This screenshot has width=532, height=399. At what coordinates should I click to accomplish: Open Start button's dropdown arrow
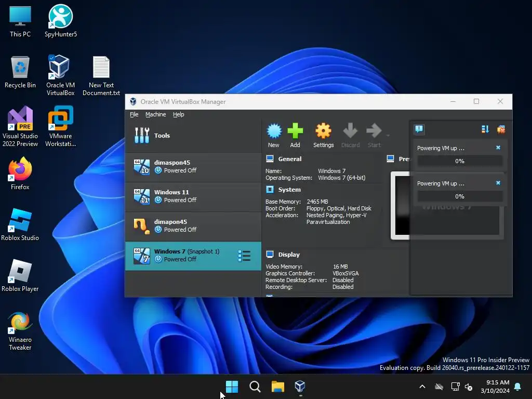[388, 136]
